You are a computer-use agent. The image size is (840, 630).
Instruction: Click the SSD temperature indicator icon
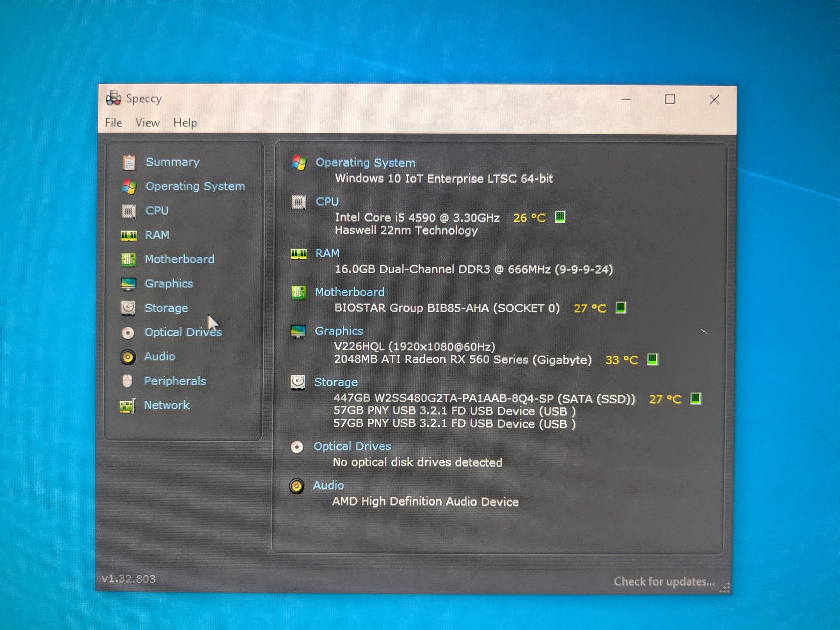(695, 398)
